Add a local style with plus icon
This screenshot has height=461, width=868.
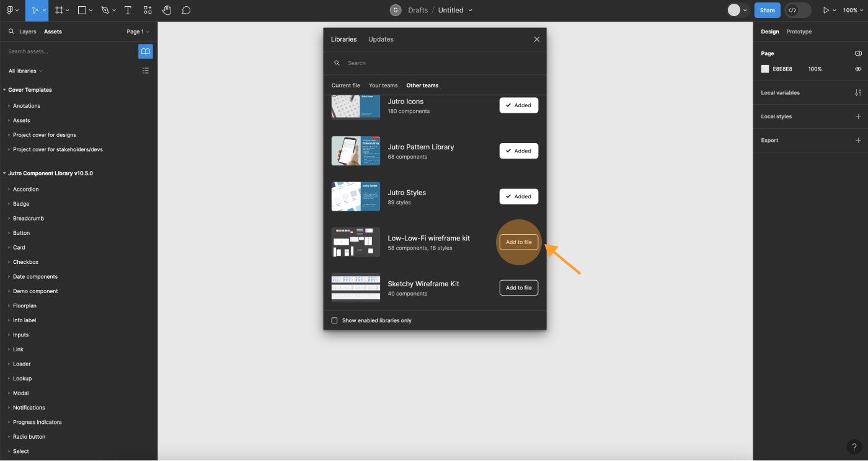pyautogui.click(x=858, y=116)
